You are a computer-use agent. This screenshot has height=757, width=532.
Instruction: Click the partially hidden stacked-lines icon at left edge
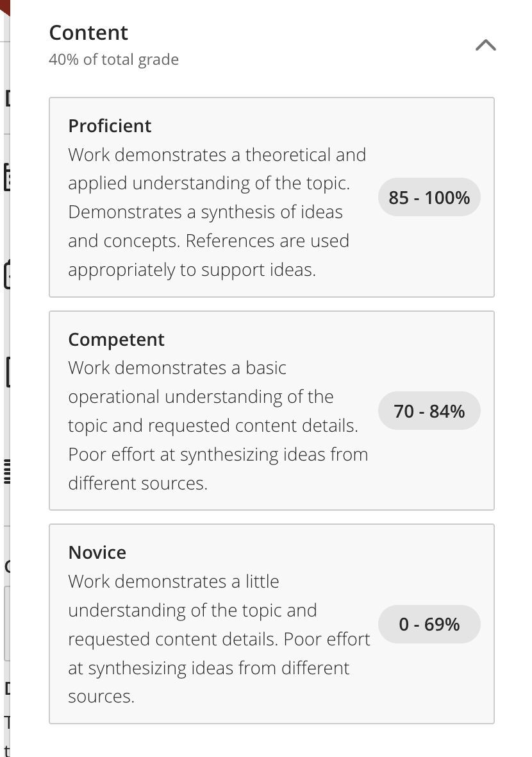pyautogui.click(x=7, y=472)
